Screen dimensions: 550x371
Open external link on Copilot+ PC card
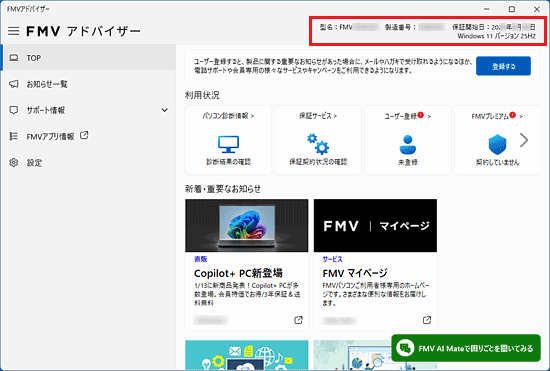click(x=298, y=320)
